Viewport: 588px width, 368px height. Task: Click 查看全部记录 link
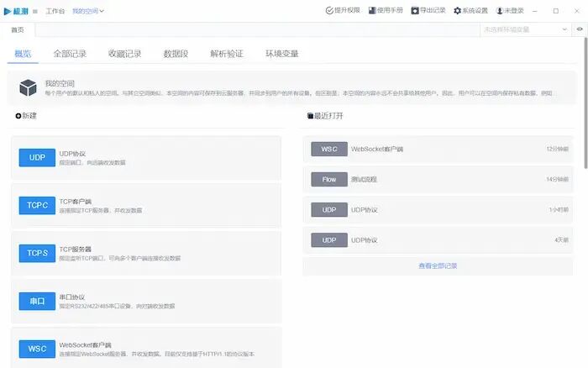pyautogui.click(x=438, y=266)
